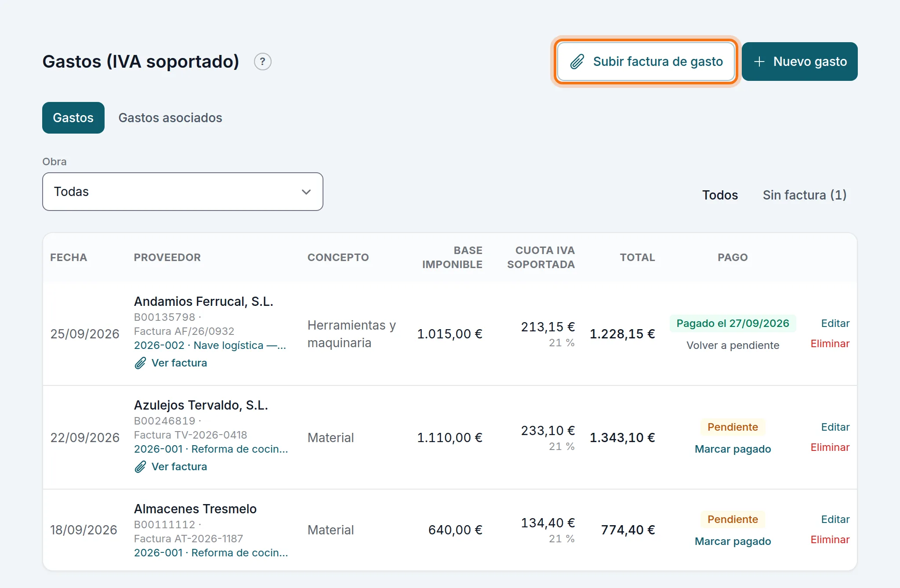Mark Almacenes Tresmelo expense as pagado
This screenshot has height=588, width=900.
pos(733,541)
